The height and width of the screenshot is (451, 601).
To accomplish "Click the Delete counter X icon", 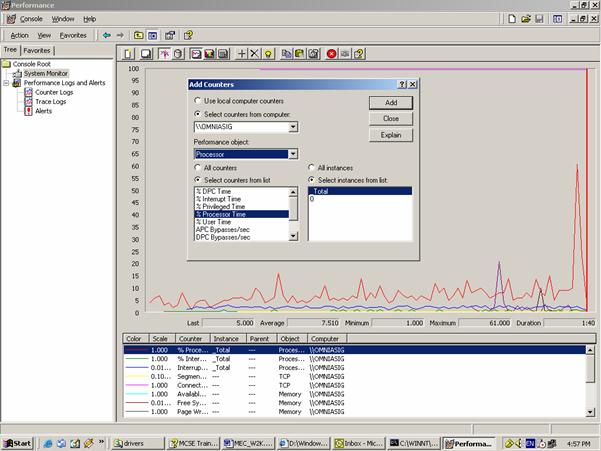I will click(255, 53).
